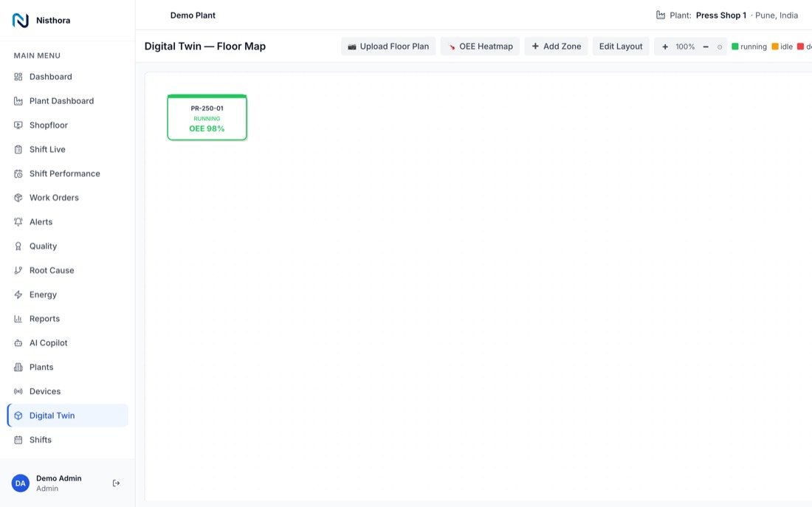Click the MAIN MENU section label
Screen dimensions: 812x507
tap(37, 55)
